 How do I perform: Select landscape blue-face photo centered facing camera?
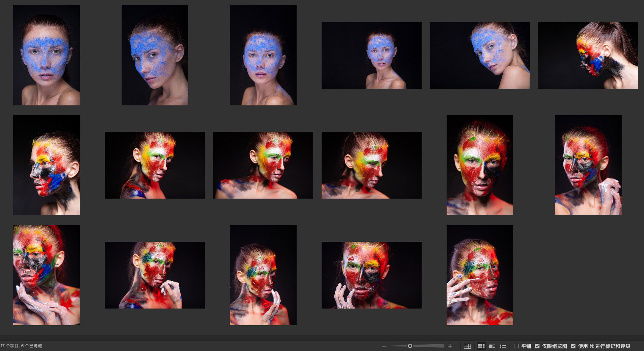tap(371, 55)
